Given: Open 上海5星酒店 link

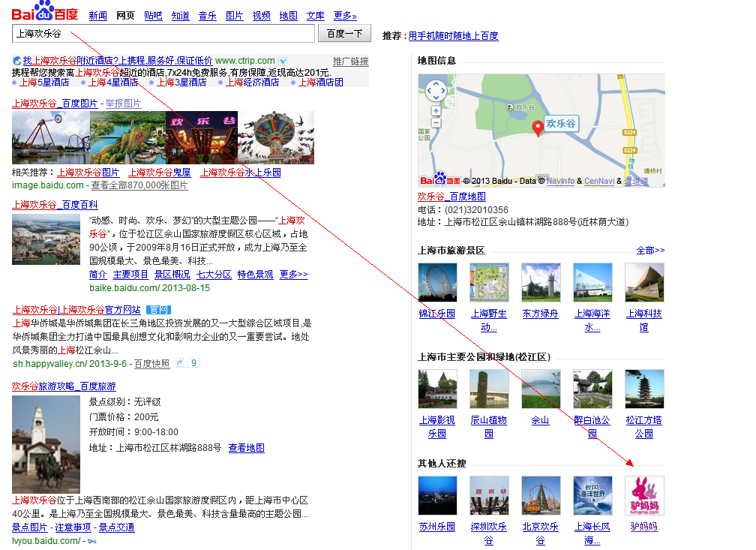Looking at the screenshot, I should [44, 83].
